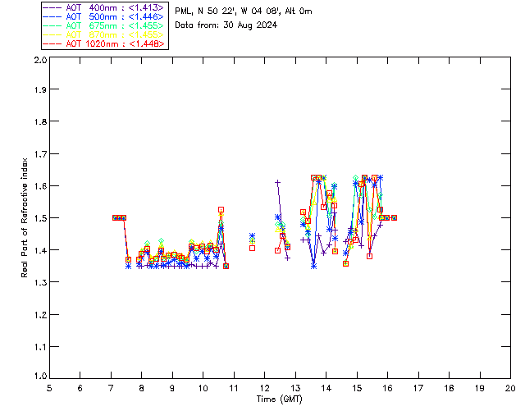The width and height of the screenshot is (525, 420).
Task: Click the AOT 500nm legend entry
Action: coord(104,16)
